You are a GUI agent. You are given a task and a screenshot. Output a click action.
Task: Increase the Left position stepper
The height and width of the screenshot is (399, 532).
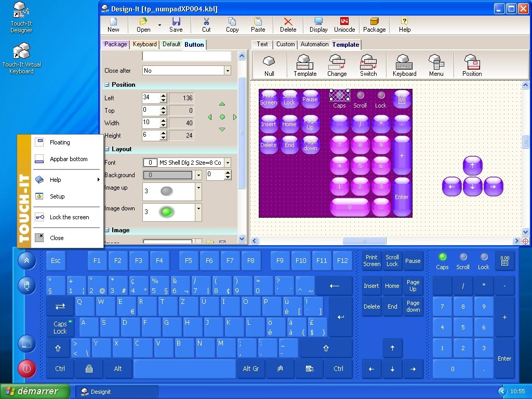164,96
